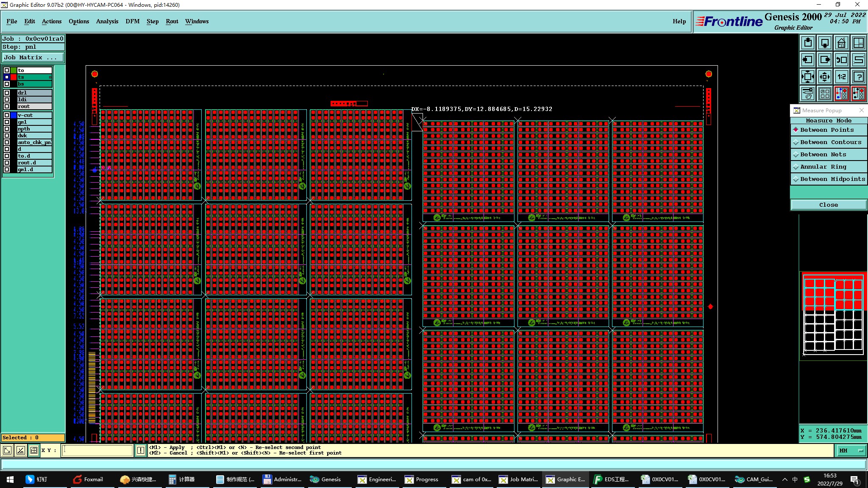This screenshot has width=868, height=488.
Task: Click the Home view icon
Action: [841, 43]
